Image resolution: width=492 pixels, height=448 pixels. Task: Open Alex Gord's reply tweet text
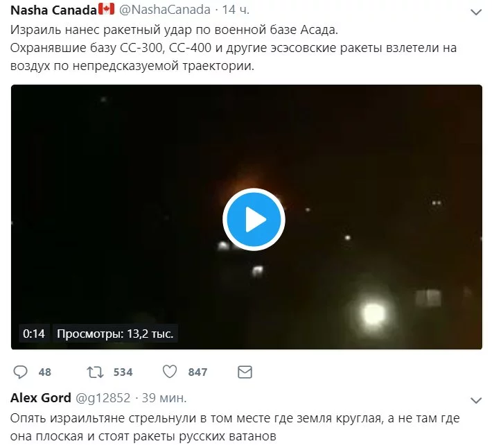point(235,427)
